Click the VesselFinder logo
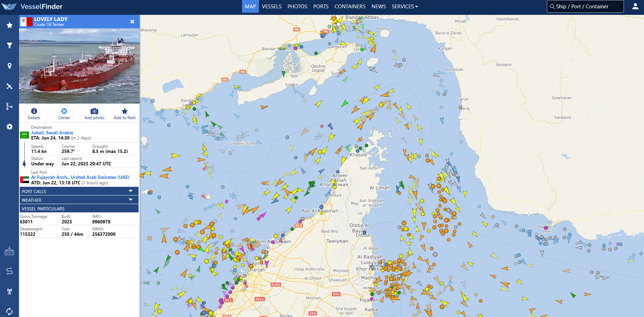This screenshot has height=317, width=644. click(x=32, y=6)
